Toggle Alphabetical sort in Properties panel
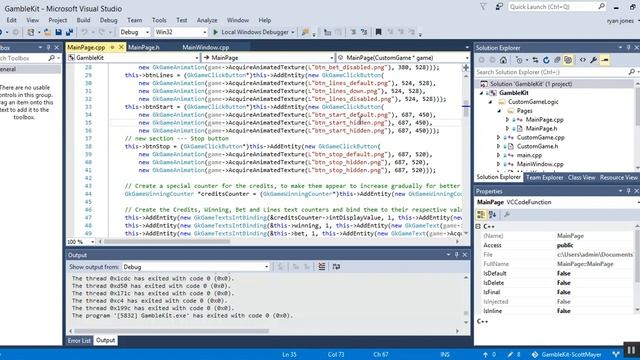This screenshot has width=640, height=360. 493,215
